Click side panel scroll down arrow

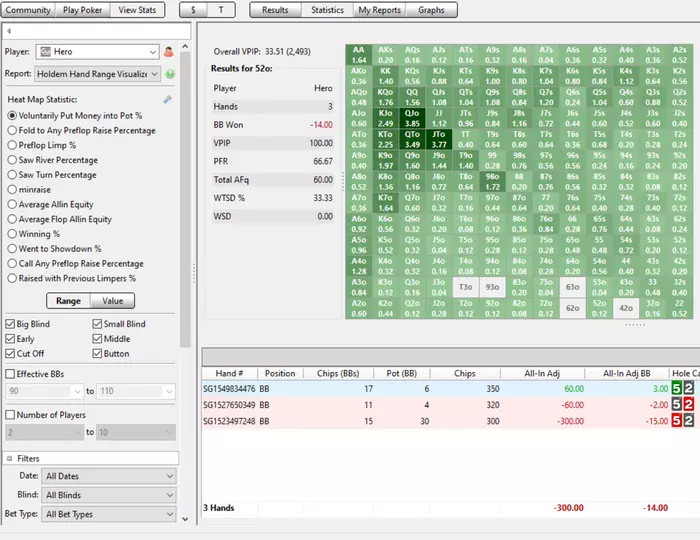pos(185,519)
